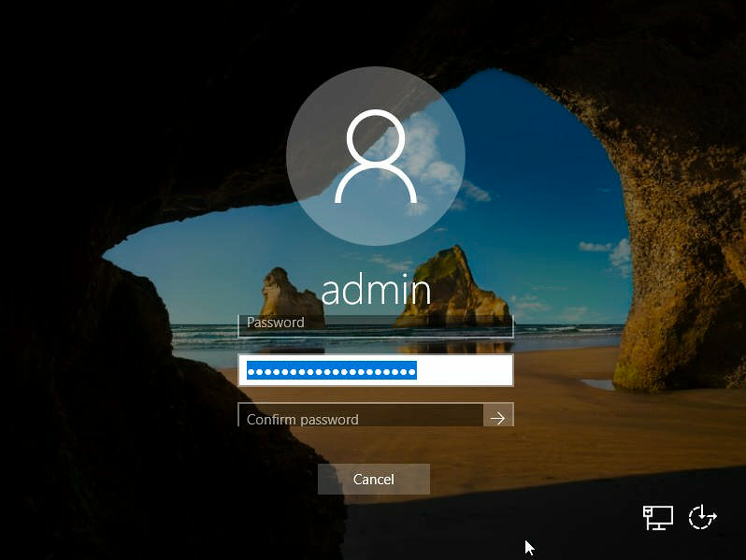Click the 'Password' placeholder text
The image size is (746, 560).
click(x=275, y=323)
